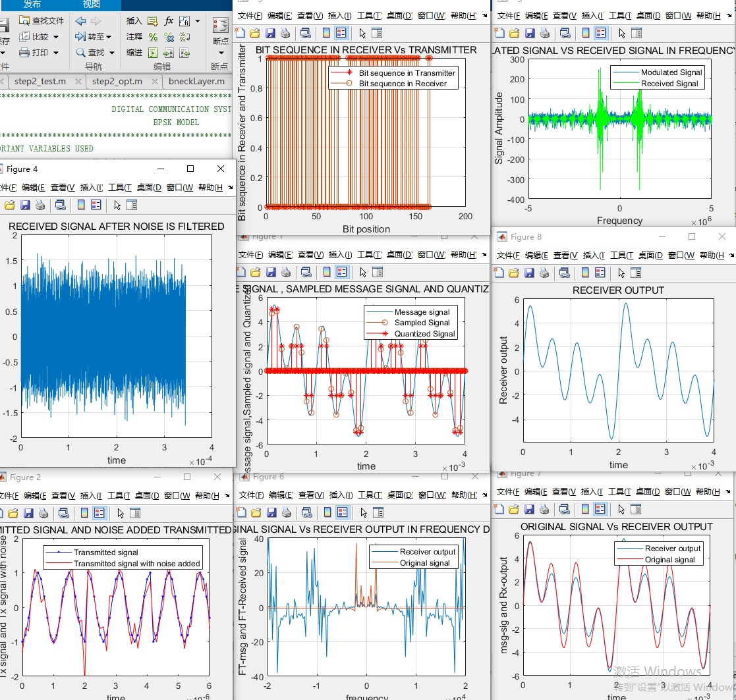The image size is (736, 700).
Task: Open Property Inspector in BIT SEQUENCE figure toolbar
Action: pyautogui.click(x=377, y=33)
